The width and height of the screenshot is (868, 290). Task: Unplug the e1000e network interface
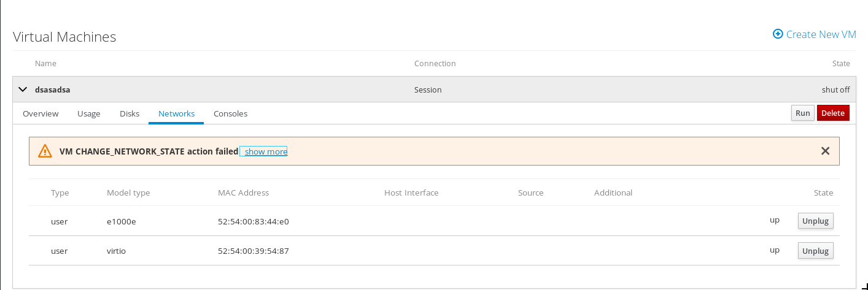pos(815,221)
